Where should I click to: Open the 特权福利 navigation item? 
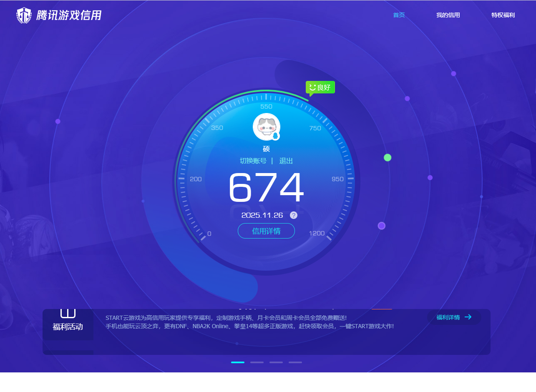(x=503, y=15)
